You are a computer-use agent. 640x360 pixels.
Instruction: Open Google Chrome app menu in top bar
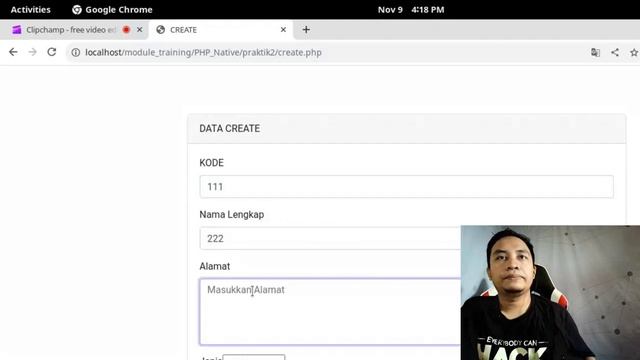(x=112, y=10)
